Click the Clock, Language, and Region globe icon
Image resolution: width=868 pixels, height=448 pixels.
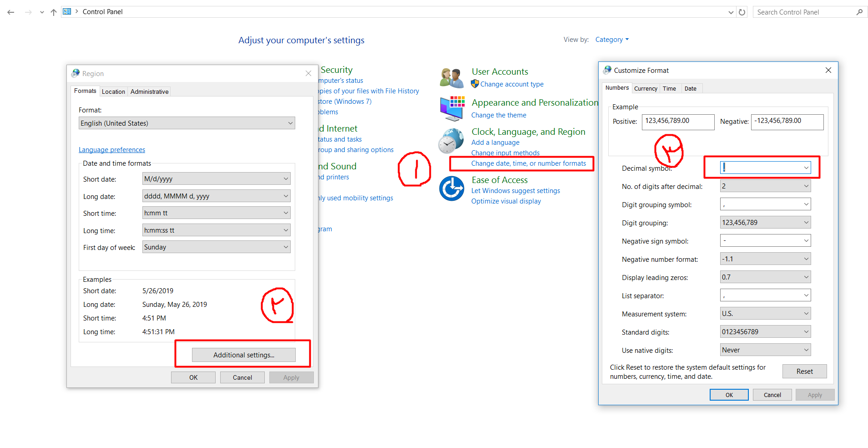point(451,141)
